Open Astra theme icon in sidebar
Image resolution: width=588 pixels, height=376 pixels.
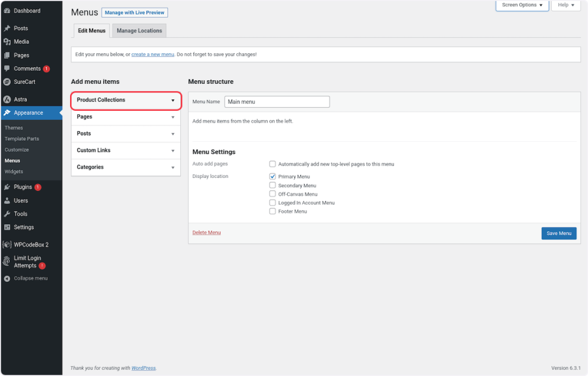7,99
